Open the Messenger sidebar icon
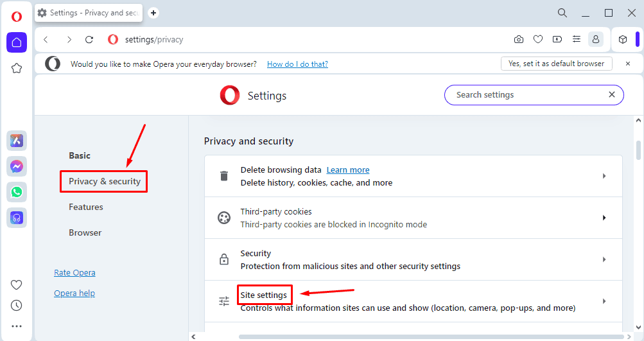Viewport: 644px width, 341px height. pyautogui.click(x=17, y=166)
